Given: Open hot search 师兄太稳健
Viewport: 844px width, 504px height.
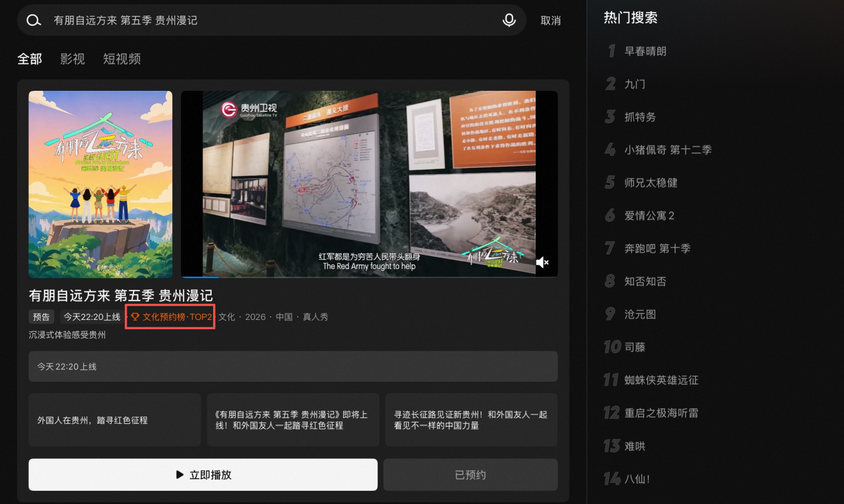Looking at the screenshot, I should click(651, 183).
